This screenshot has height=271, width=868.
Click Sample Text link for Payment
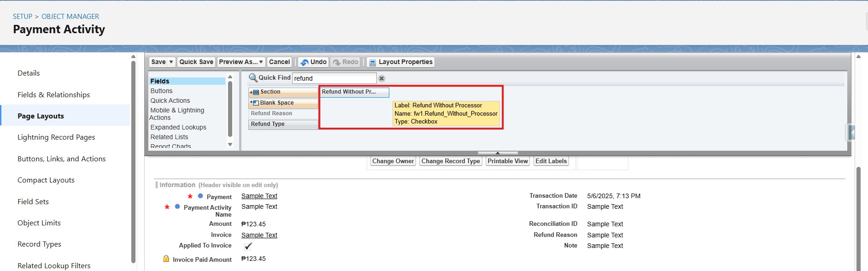pyautogui.click(x=259, y=196)
